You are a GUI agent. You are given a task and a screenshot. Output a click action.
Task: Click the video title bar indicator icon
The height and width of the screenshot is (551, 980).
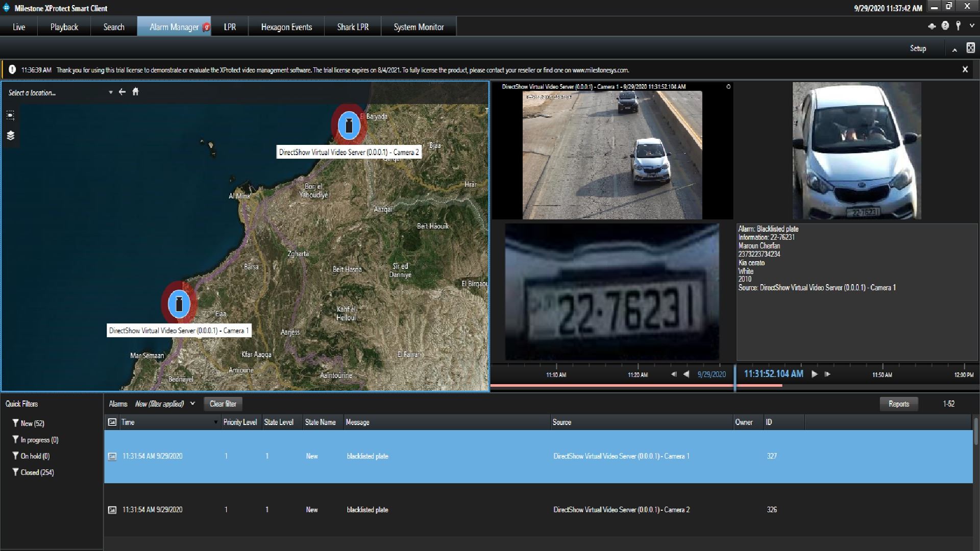point(728,87)
